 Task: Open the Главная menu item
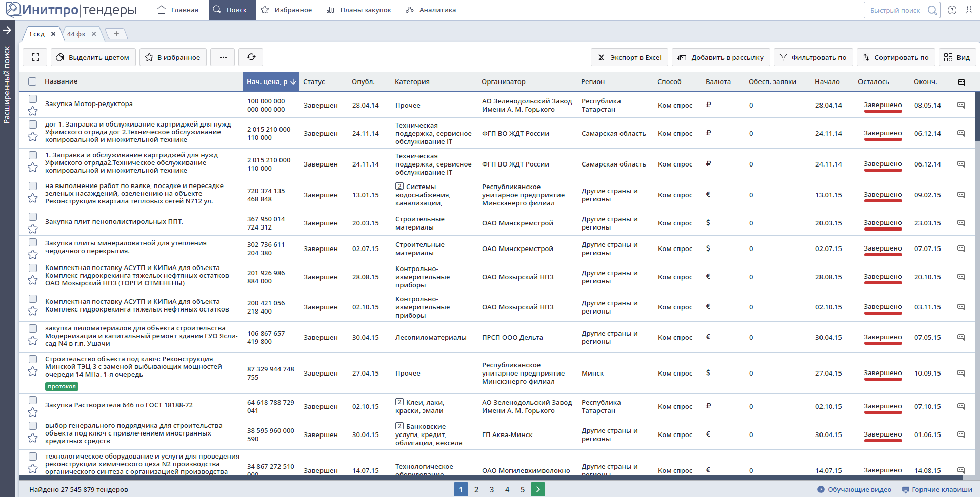[177, 10]
